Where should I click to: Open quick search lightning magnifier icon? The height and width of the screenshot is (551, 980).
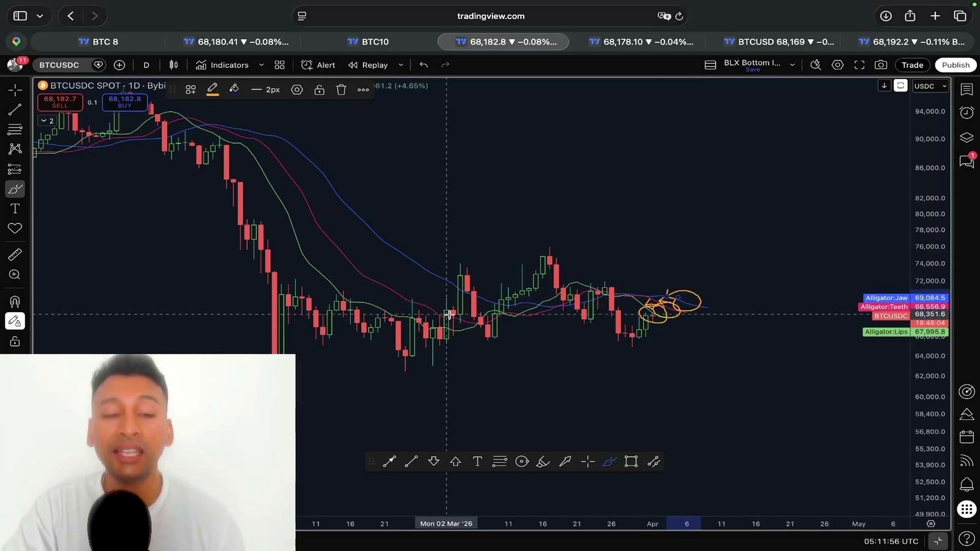815,65
